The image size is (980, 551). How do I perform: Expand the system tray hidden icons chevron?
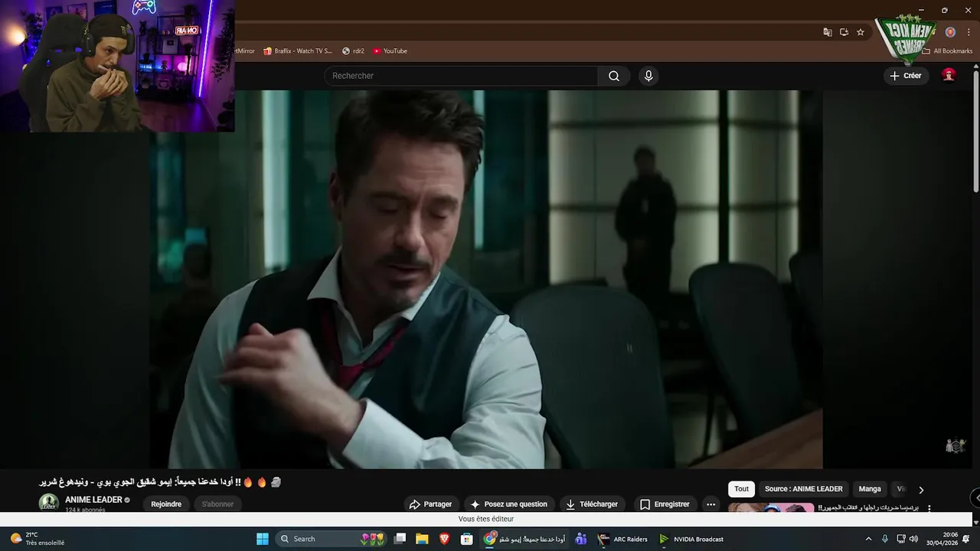pyautogui.click(x=868, y=539)
